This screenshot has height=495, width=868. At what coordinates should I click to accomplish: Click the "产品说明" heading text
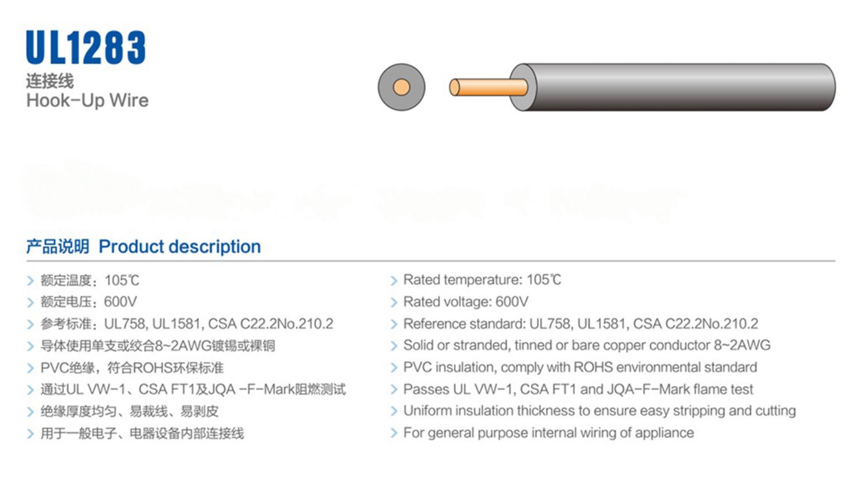58,247
